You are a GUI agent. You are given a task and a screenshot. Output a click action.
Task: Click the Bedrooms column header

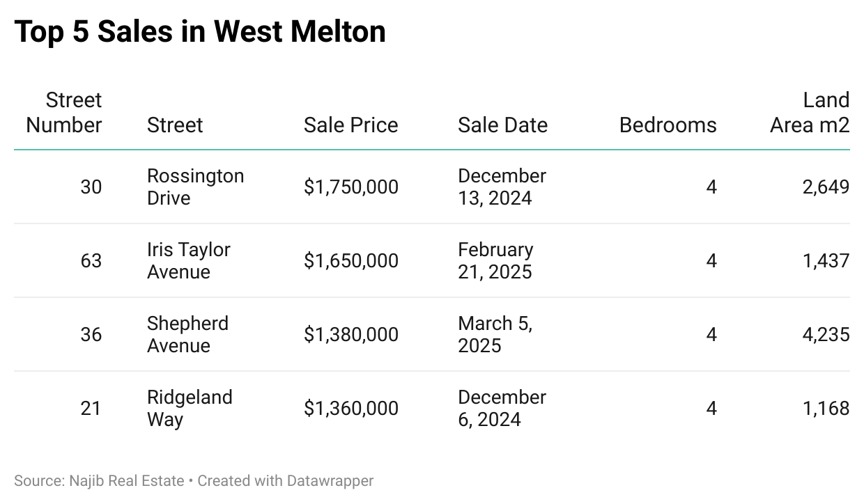(668, 125)
